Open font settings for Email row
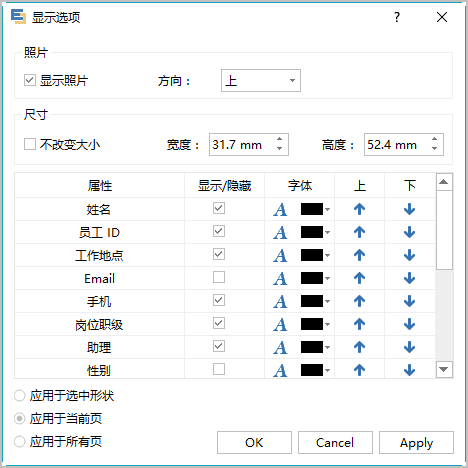Image resolution: width=468 pixels, height=468 pixels. (280, 279)
